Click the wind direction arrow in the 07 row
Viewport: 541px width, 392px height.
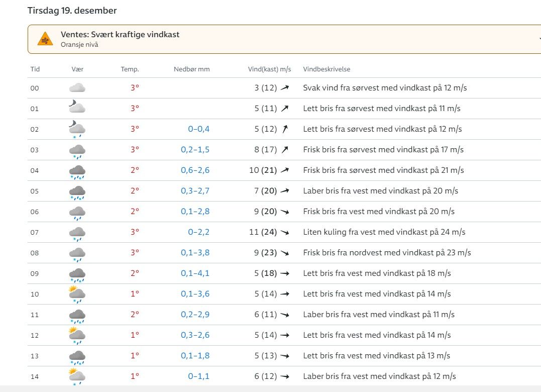(x=285, y=232)
